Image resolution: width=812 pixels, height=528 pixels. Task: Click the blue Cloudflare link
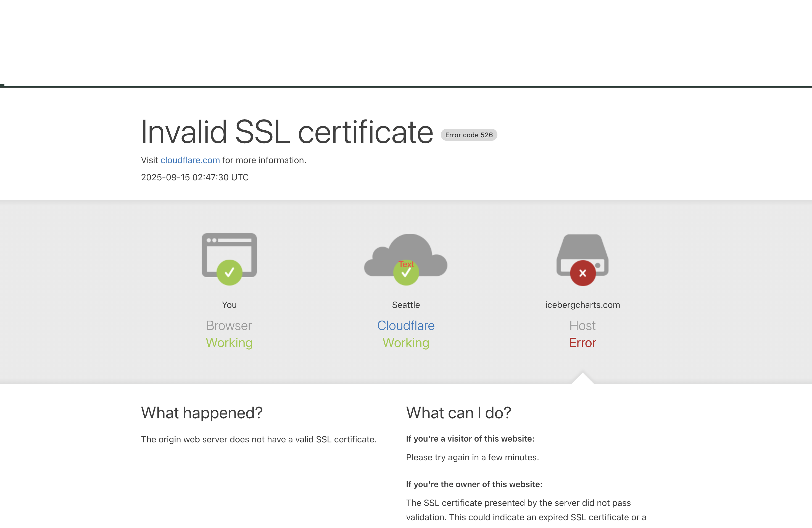(x=406, y=326)
